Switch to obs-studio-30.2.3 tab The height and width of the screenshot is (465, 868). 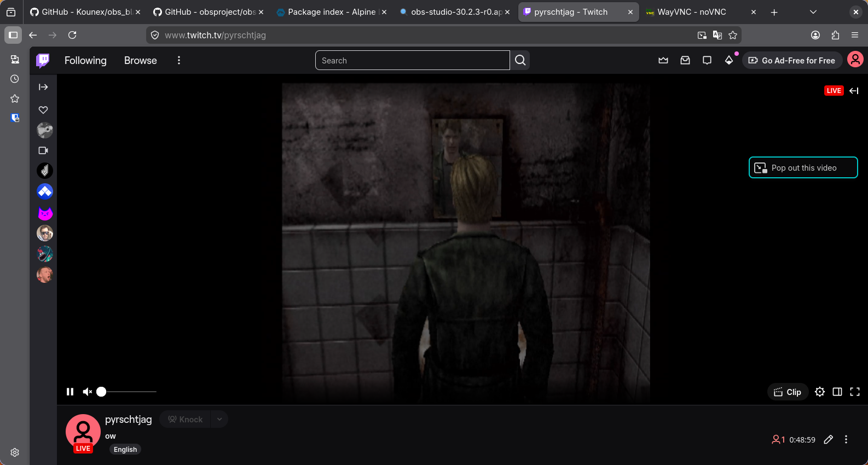tap(455, 12)
